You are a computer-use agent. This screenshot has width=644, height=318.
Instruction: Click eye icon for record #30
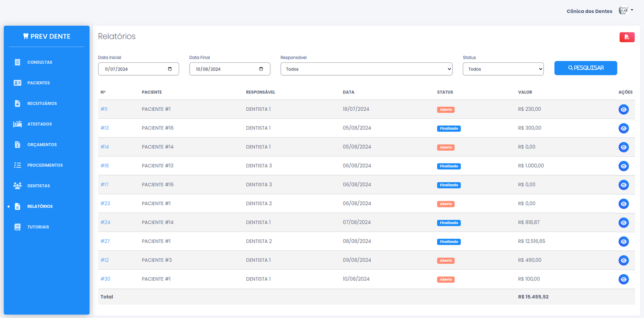pos(623,279)
